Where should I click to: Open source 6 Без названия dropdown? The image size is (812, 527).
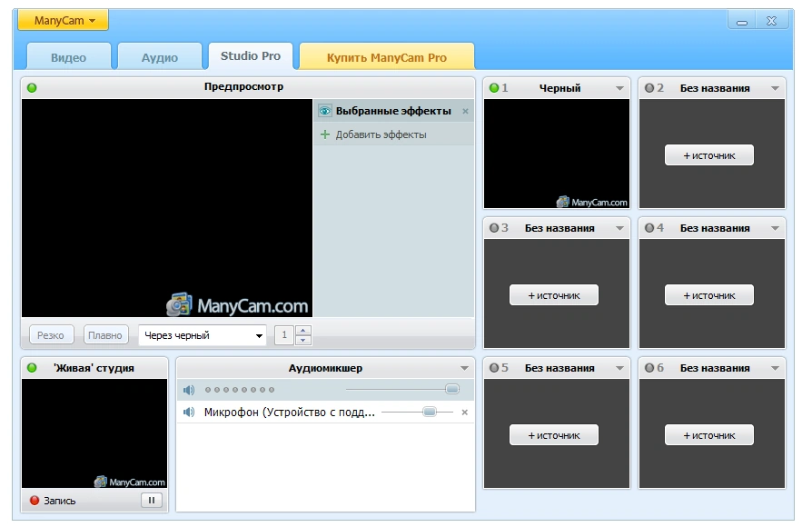pyautogui.click(x=775, y=368)
